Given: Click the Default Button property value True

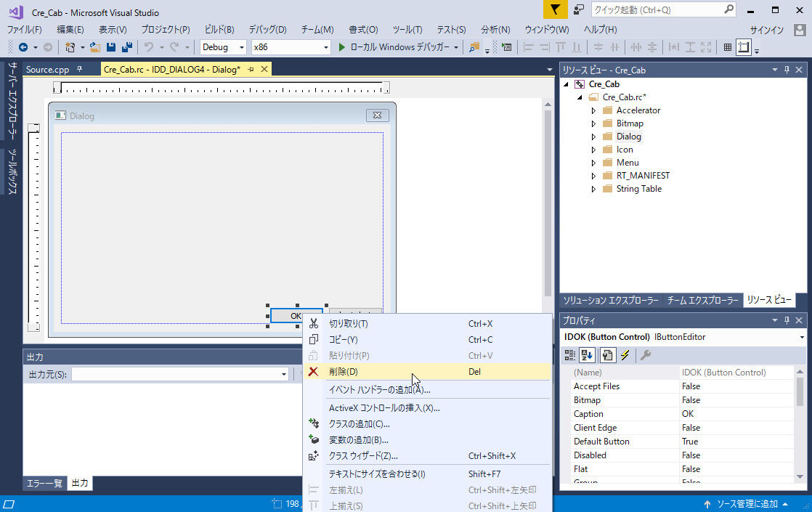Looking at the screenshot, I should [736, 442].
